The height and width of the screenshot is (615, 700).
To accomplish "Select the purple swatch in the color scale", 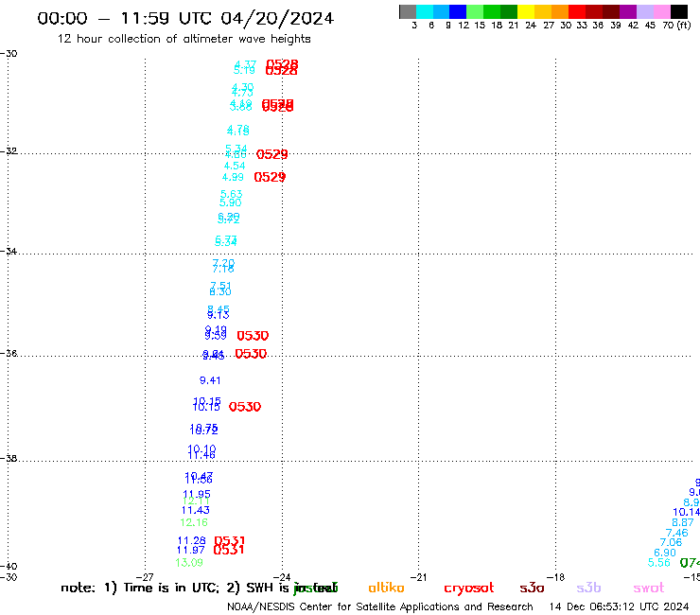I will (628, 11).
